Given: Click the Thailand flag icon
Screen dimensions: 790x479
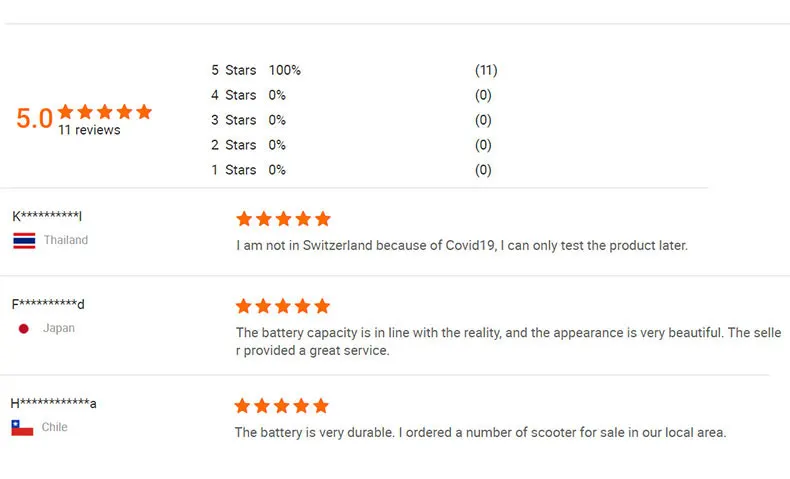Looking at the screenshot, I should tap(24, 240).
